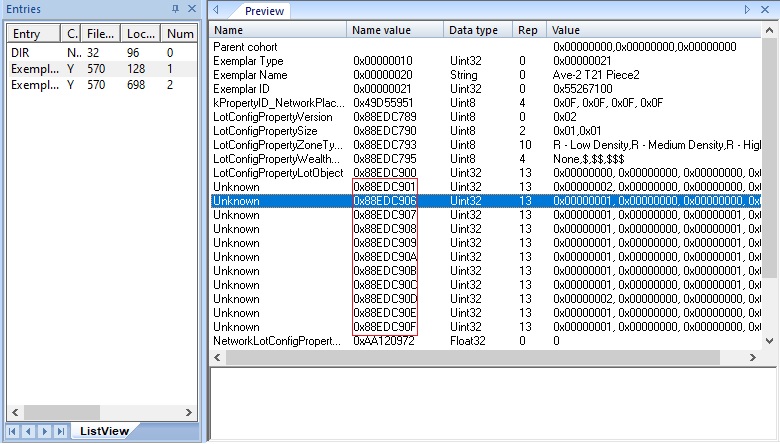
Task: Select the 0x88EDC909 name value
Action: pyautogui.click(x=385, y=243)
